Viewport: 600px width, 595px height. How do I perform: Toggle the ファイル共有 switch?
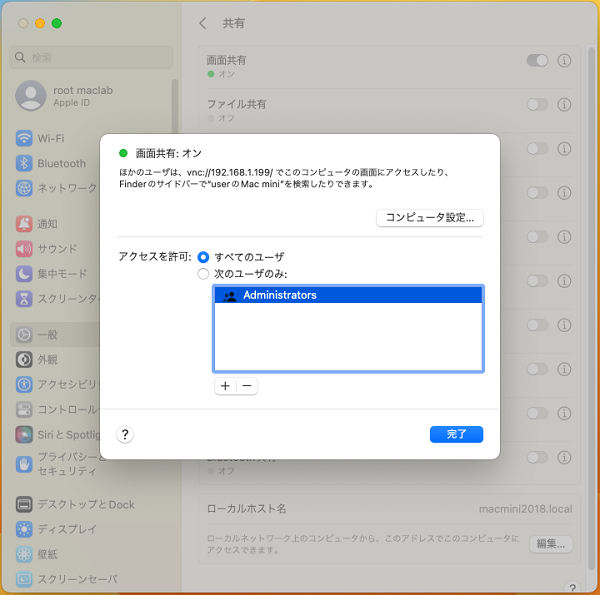537,104
